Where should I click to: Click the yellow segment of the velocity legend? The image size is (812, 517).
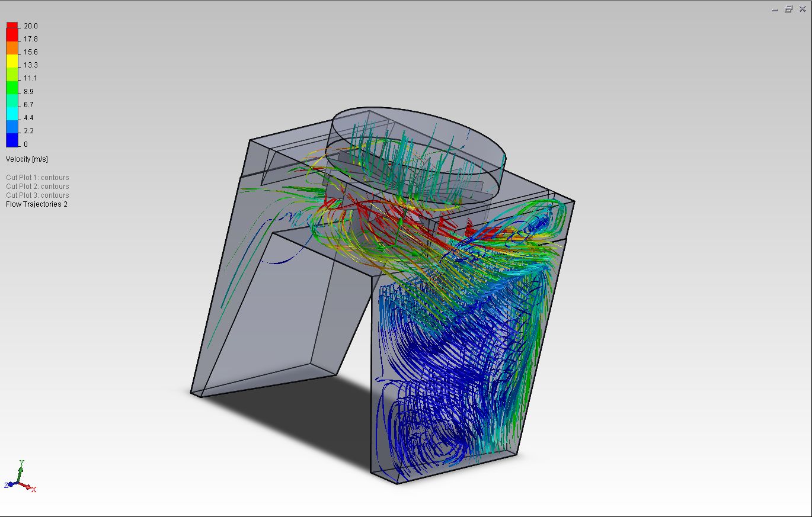click(12, 62)
